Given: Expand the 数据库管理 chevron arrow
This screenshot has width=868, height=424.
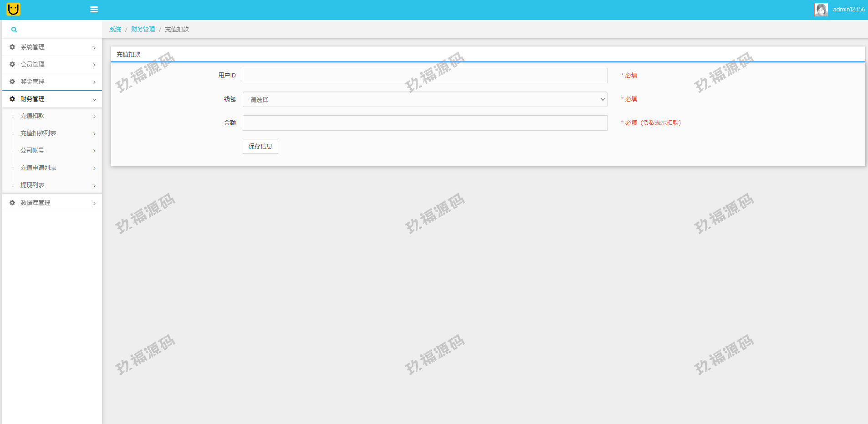Looking at the screenshot, I should pos(94,204).
